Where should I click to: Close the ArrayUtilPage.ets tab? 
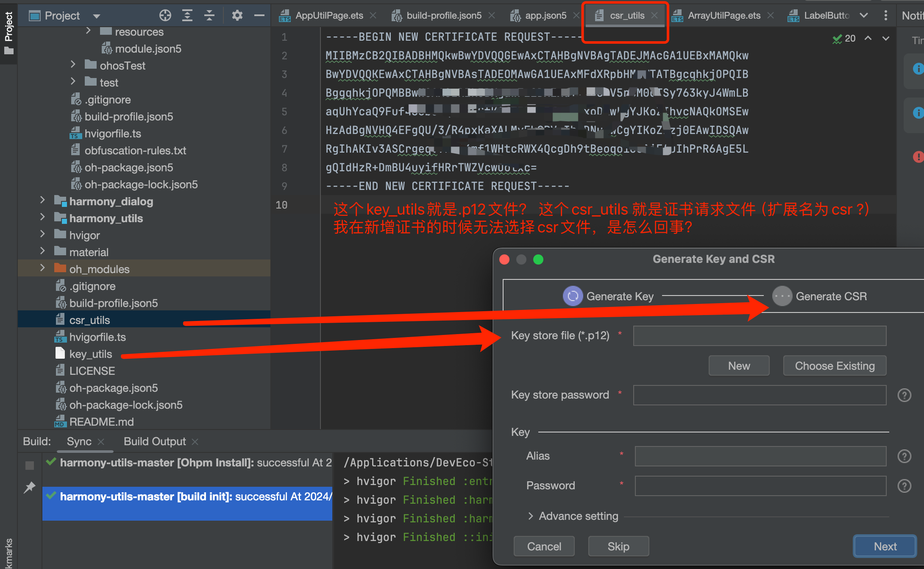pos(771,16)
